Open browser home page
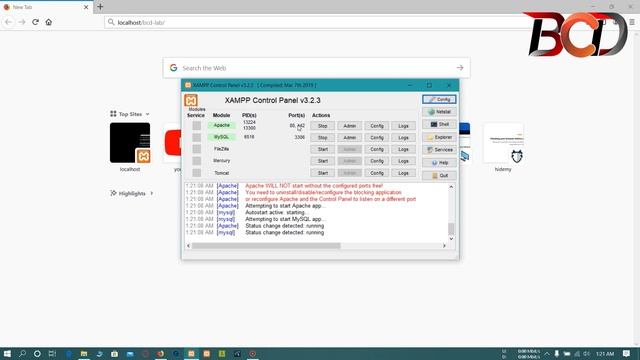Screen dimensions: 640x360 tap(49, 22)
